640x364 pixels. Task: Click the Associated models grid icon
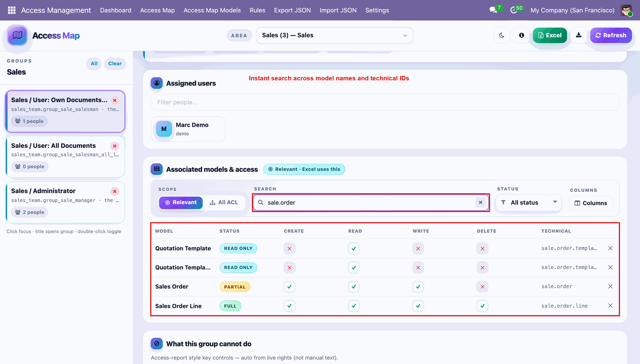[x=157, y=169]
